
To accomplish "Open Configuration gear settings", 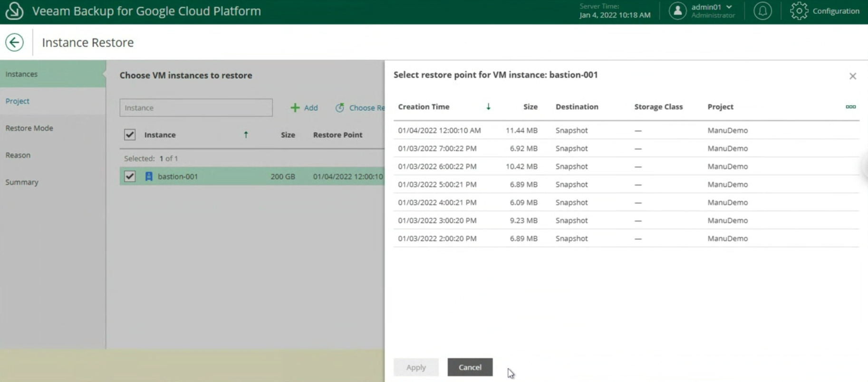I will pos(799,10).
